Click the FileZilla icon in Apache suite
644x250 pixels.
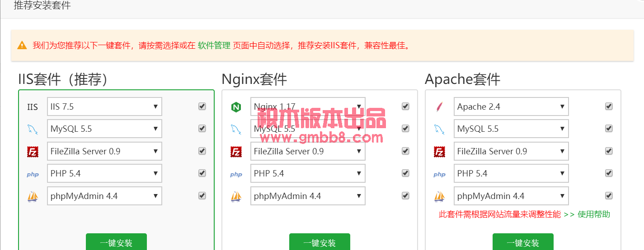(439, 152)
